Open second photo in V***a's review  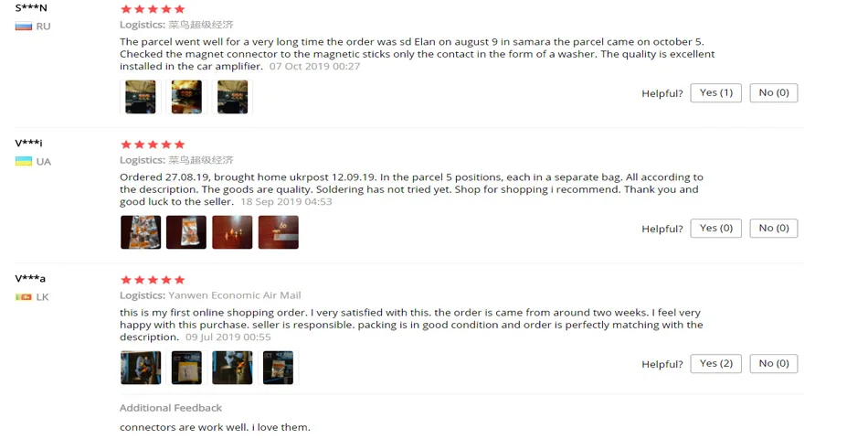186,368
